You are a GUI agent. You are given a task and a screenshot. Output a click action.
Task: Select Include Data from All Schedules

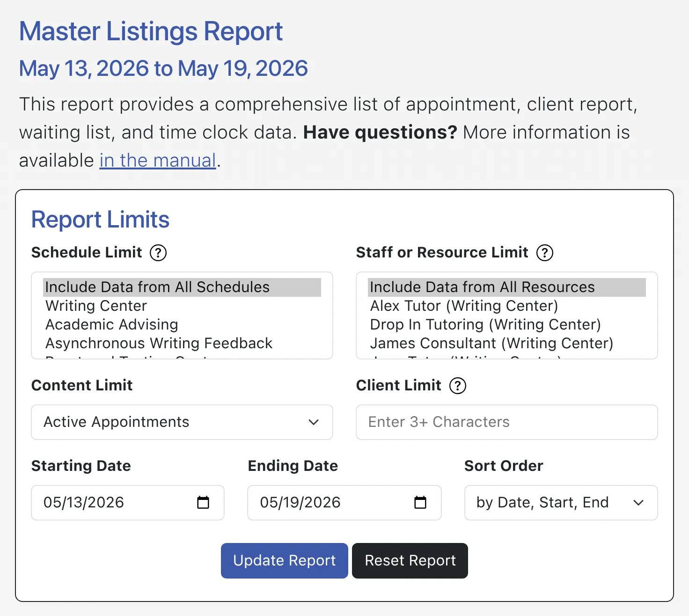pyautogui.click(x=182, y=287)
